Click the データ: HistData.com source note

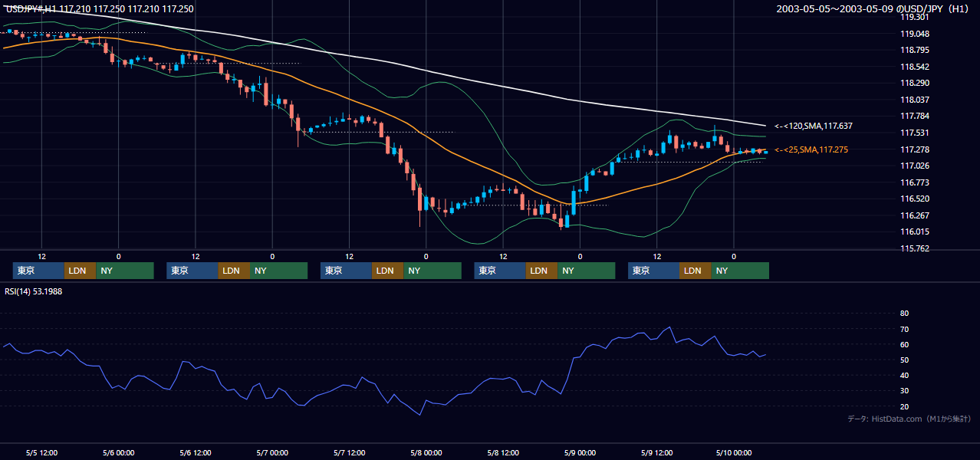coord(909,419)
